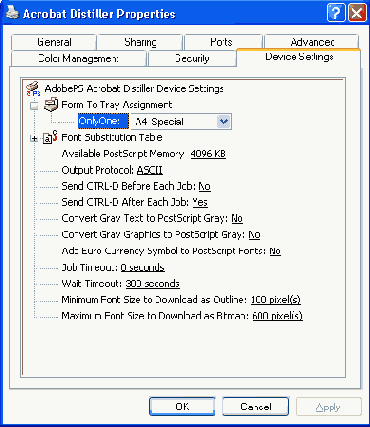The height and width of the screenshot is (427, 370).
Task: Switch to the General tab
Action: tap(54, 42)
